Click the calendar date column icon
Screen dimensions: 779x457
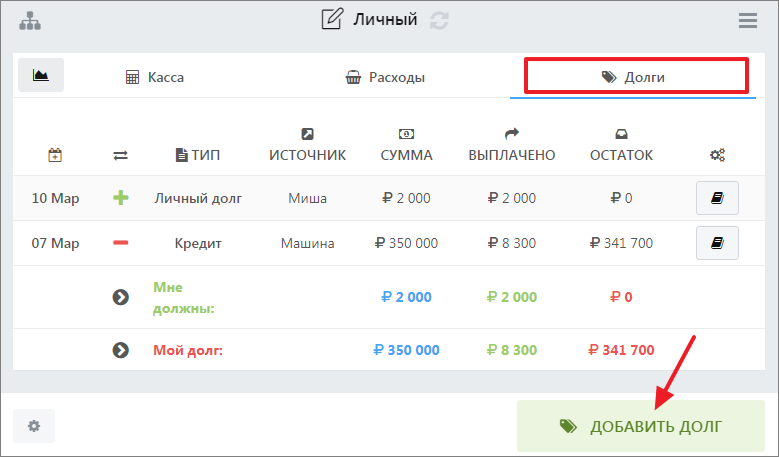point(55,155)
